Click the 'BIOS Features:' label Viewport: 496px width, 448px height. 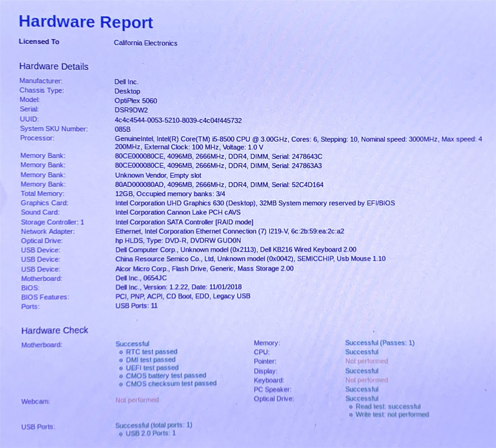click(45, 297)
